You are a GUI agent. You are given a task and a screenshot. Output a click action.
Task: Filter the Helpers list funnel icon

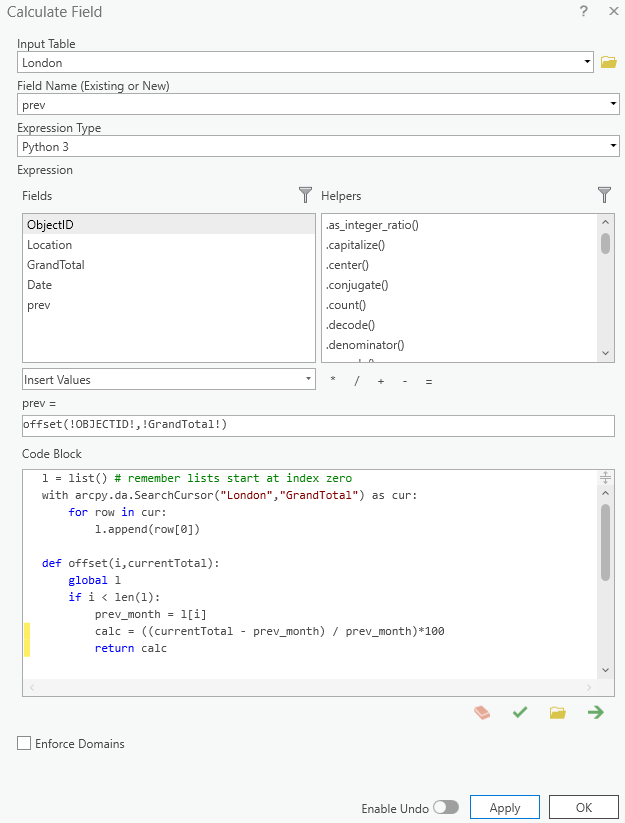pyautogui.click(x=604, y=195)
